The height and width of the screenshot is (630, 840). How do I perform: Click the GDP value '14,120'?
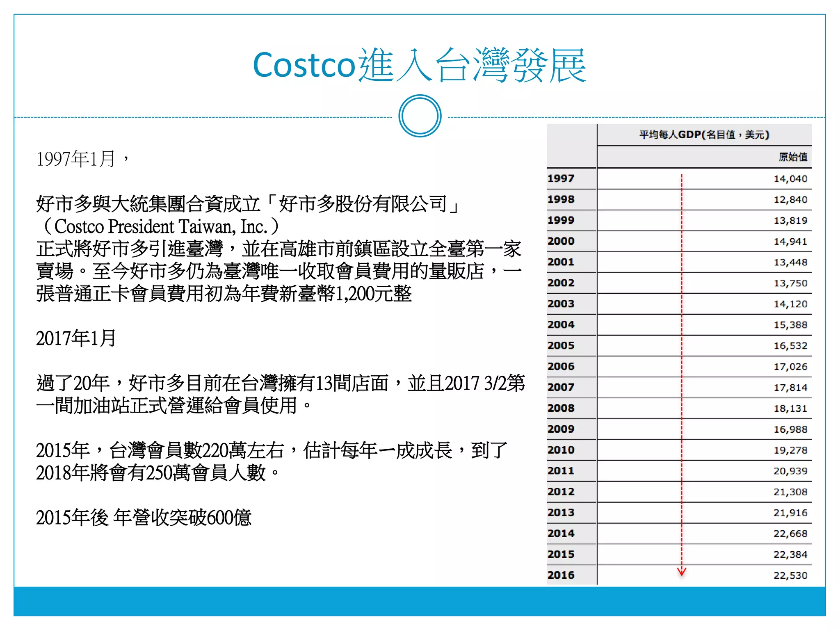pos(790,304)
